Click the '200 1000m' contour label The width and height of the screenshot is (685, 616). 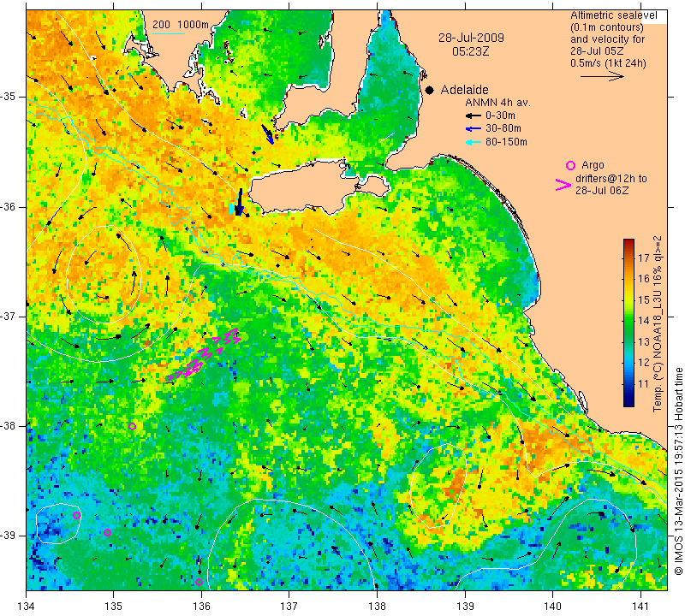(x=181, y=25)
